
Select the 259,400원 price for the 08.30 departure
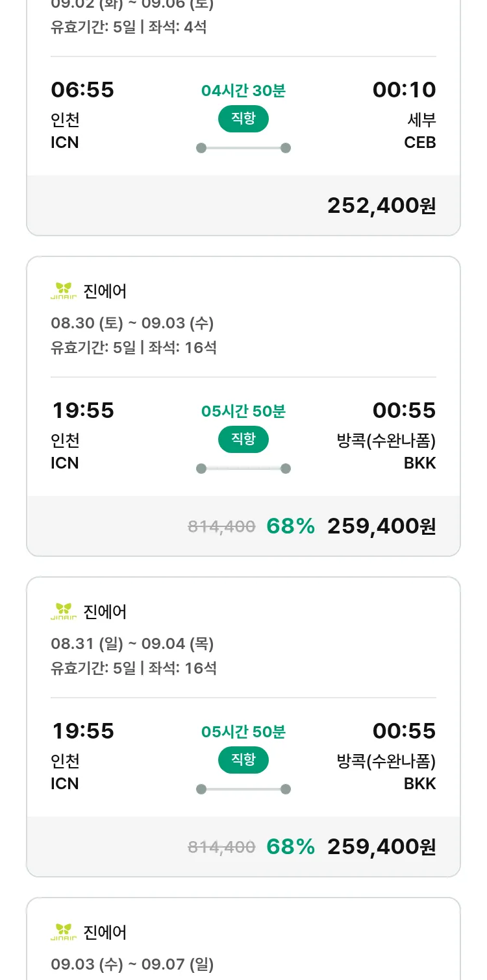coord(381,526)
